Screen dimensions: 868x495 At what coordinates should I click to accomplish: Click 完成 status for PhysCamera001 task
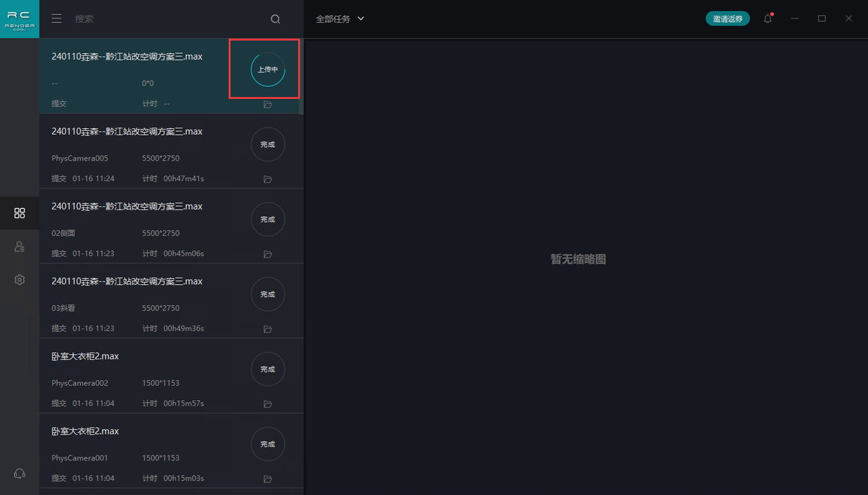(x=268, y=444)
